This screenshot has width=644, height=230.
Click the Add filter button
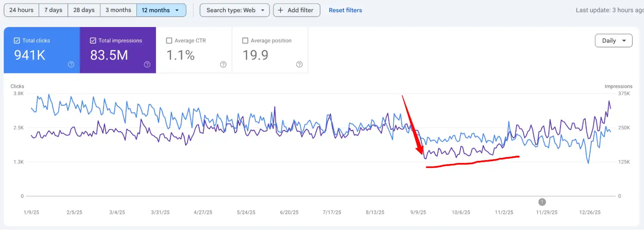pos(296,10)
